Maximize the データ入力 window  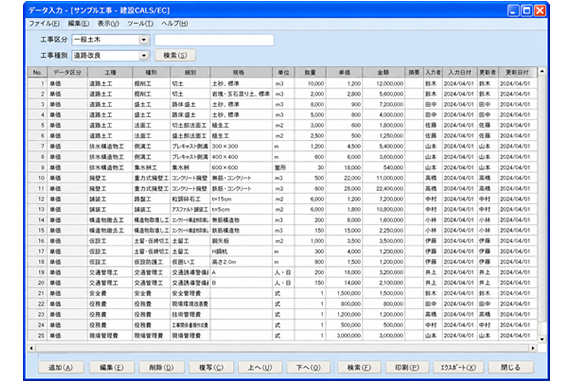[527, 11]
